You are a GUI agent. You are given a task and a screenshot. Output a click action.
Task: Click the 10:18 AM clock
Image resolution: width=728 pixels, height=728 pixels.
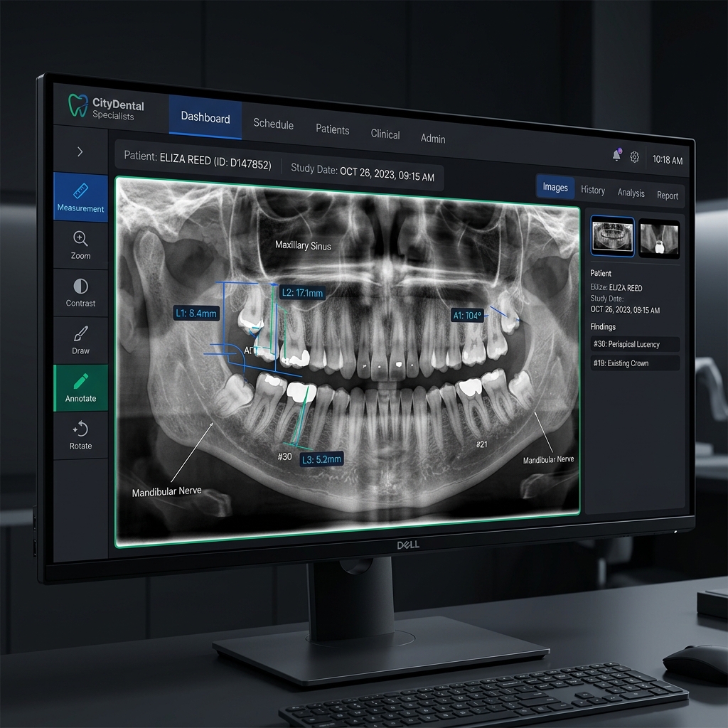click(668, 160)
